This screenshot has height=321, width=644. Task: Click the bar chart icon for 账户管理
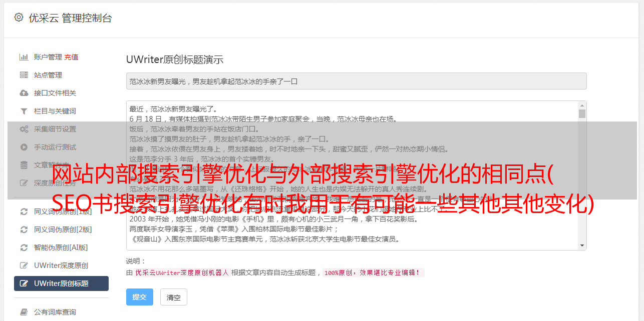coord(24,57)
